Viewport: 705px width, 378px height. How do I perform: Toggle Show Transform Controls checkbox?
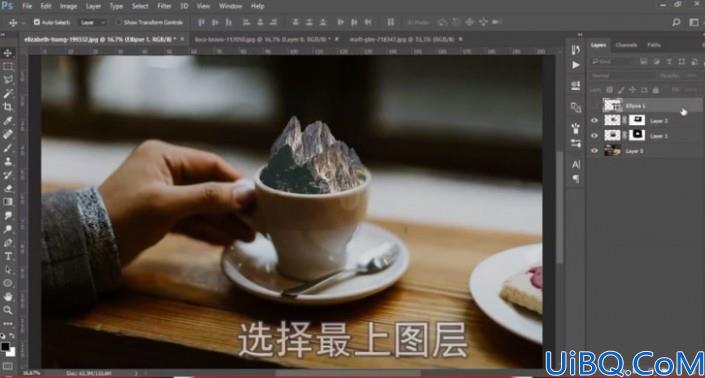point(119,22)
